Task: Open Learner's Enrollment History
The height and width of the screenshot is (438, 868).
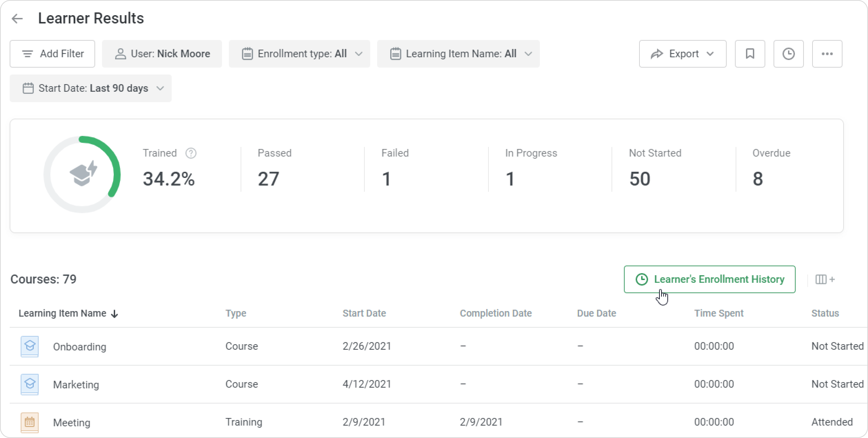Action: [709, 279]
